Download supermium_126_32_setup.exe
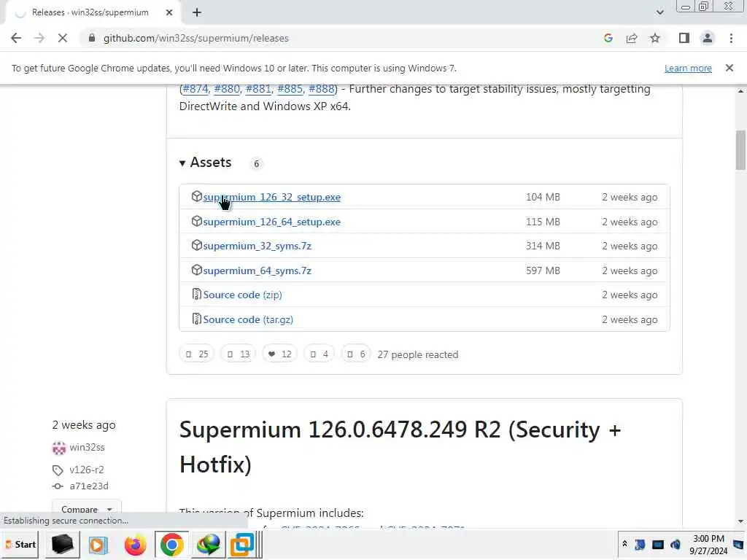Image resolution: width=747 pixels, height=560 pixels. (271, 197)
